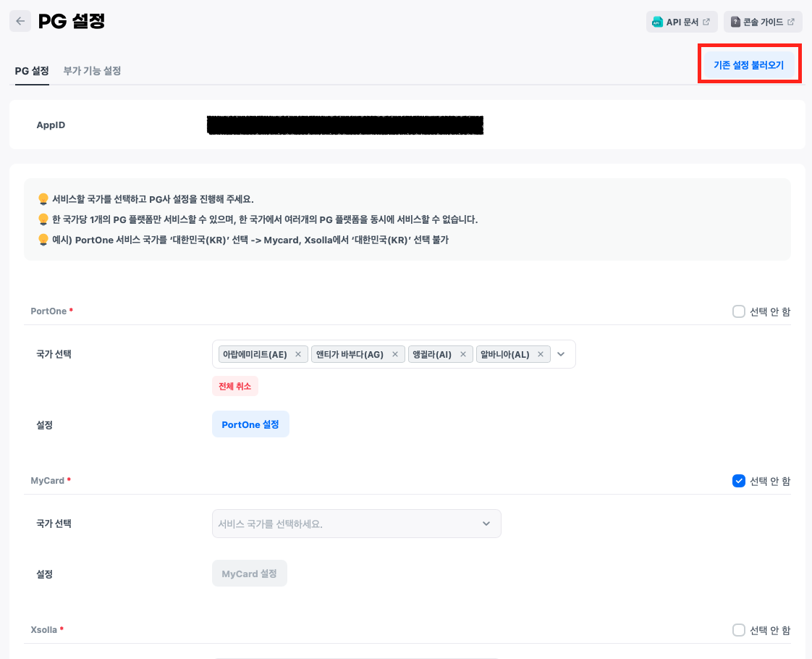Check PortOne 선택 안 함 checkbox
The height and width of the screenshot is (659, 812).
pyautogui.click(x=738, y=311)
